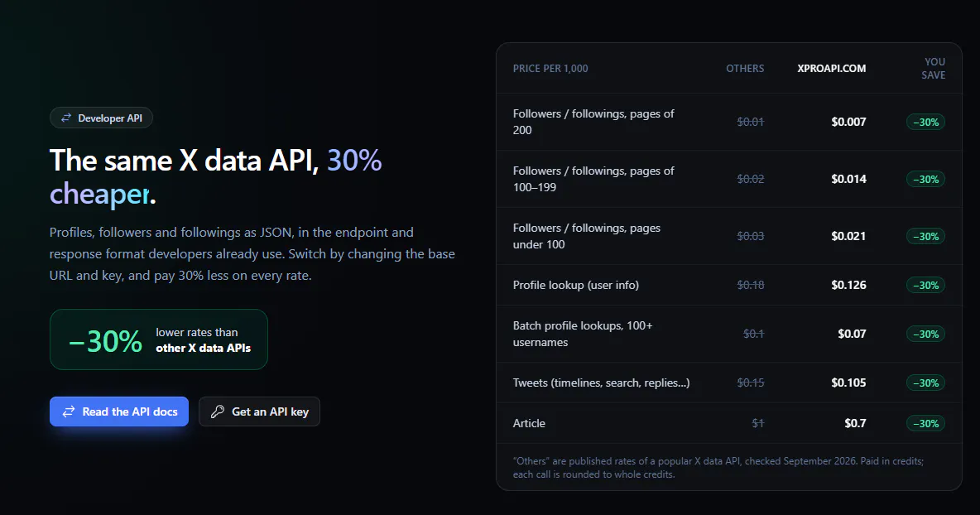Click the struck-through $0.1 price

[x=754, y=334]
